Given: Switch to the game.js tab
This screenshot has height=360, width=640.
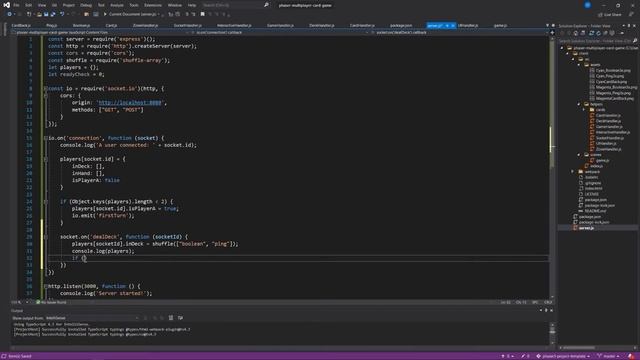Looking at the screenshot, I should coord(500,25).
